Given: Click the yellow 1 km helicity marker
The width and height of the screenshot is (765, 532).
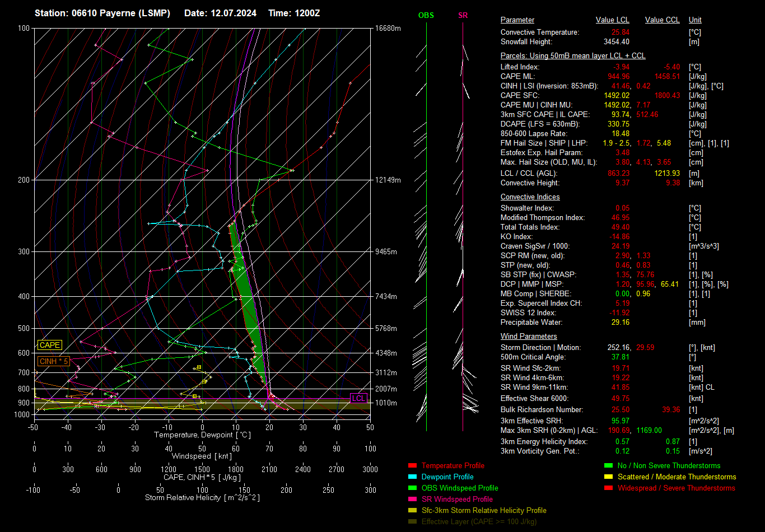Looking at the screenshot, I should pos(194,396).
